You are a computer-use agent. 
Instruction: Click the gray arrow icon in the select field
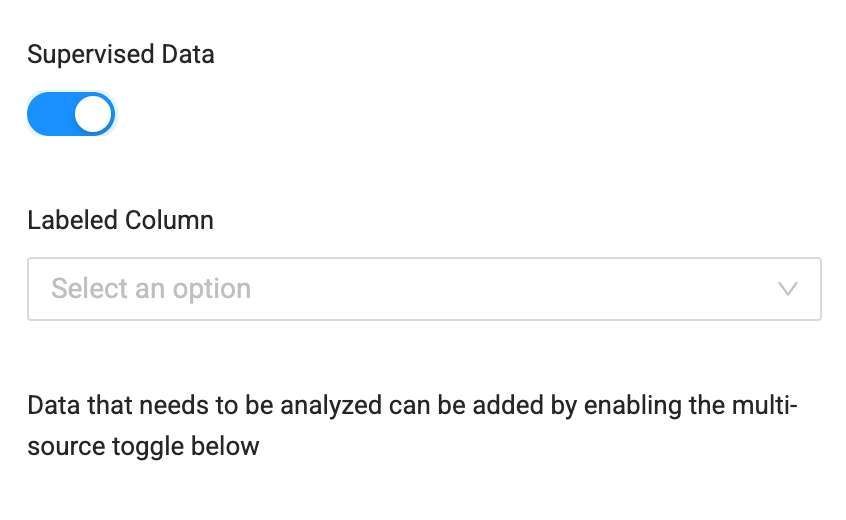pos(788,289)
